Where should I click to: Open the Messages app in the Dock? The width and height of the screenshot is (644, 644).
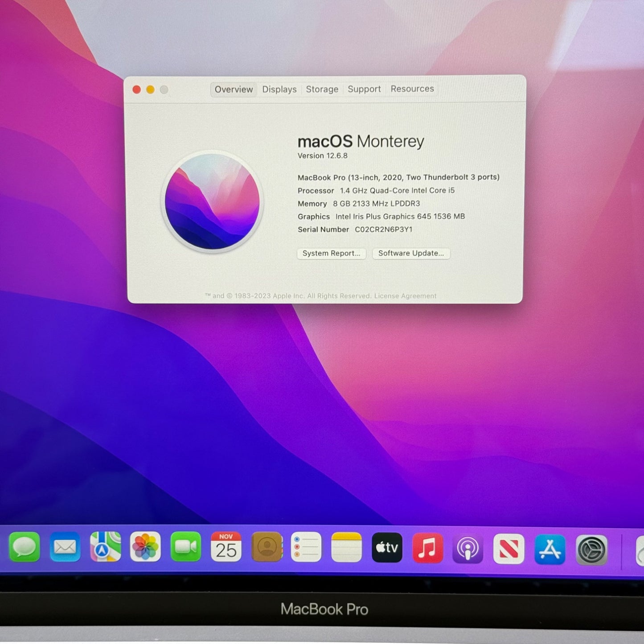tap(25, 547)
